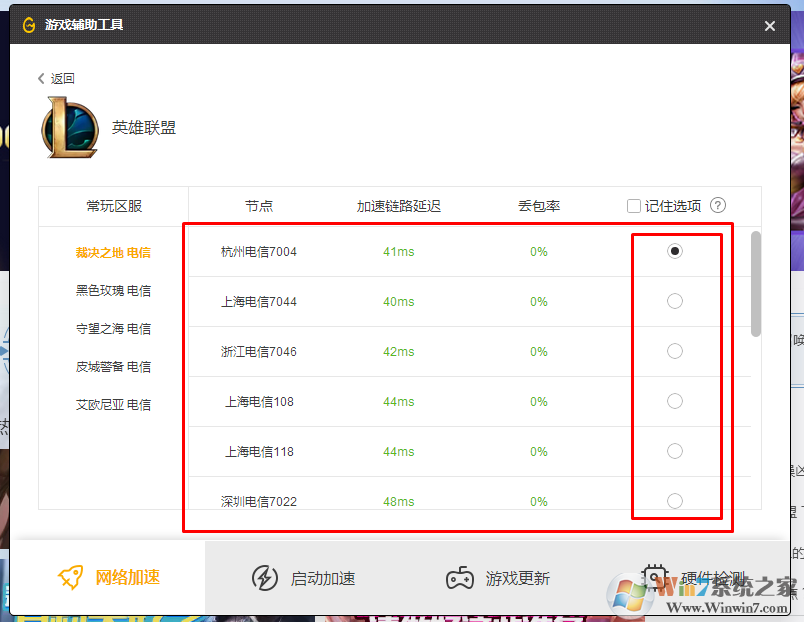The image size is (804, 622).
Task: Click the 加速链路延迟 column header
Action: [x=399, y=206]
